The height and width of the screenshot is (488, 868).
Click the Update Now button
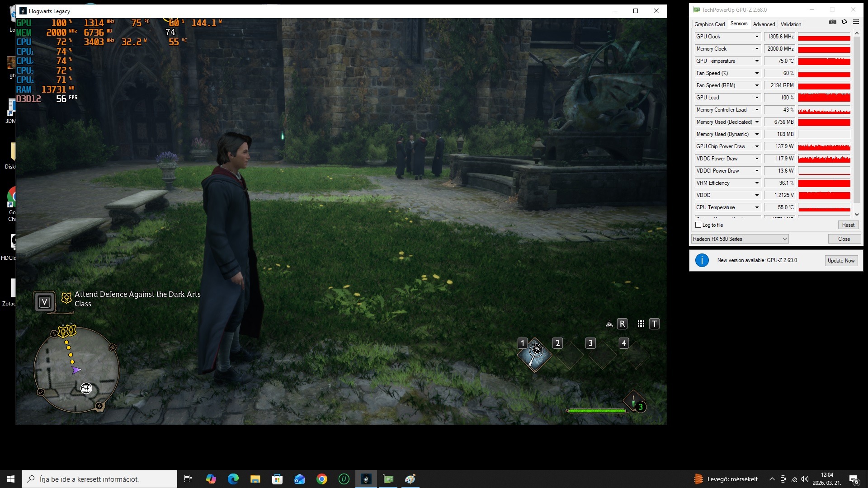841,261
